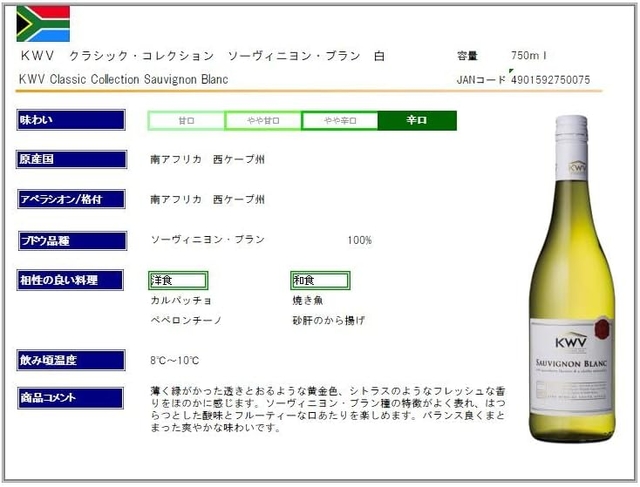The height and width of the screenshot is (487, 640).
Task: Click the 商品コメント section label
Action: [70, 398]
